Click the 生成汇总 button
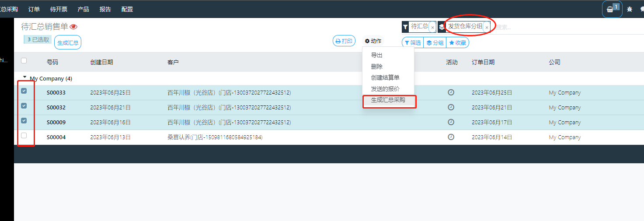 [x=68, y=42]
